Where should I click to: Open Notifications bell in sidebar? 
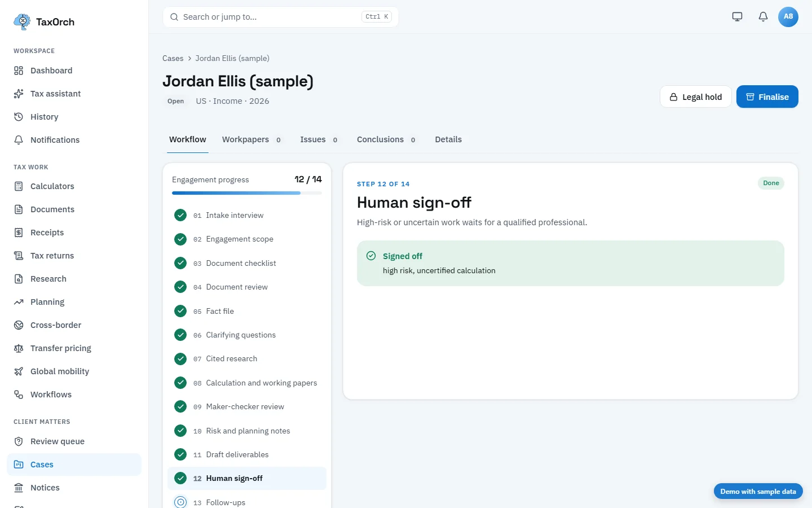pyautogui.click(x=19, y=140)
